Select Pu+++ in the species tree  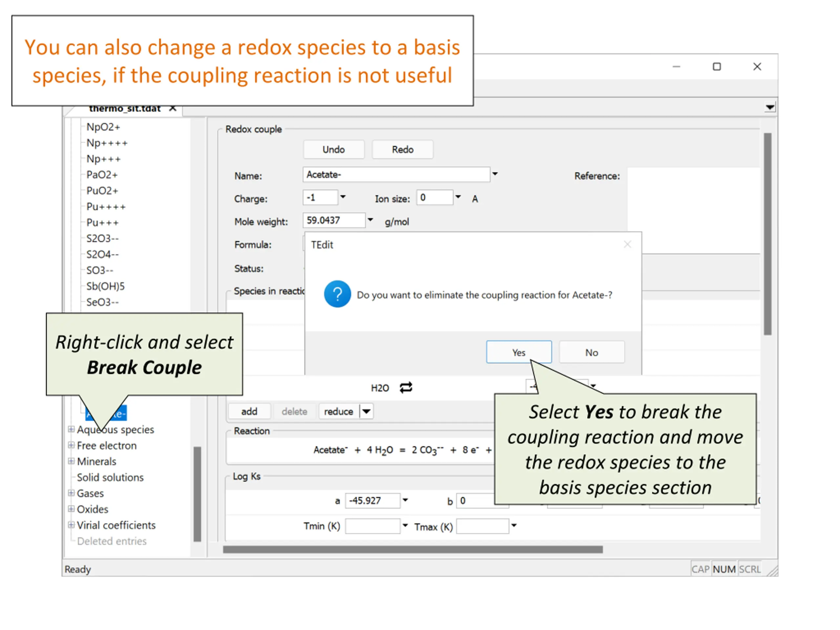[102, 222]
